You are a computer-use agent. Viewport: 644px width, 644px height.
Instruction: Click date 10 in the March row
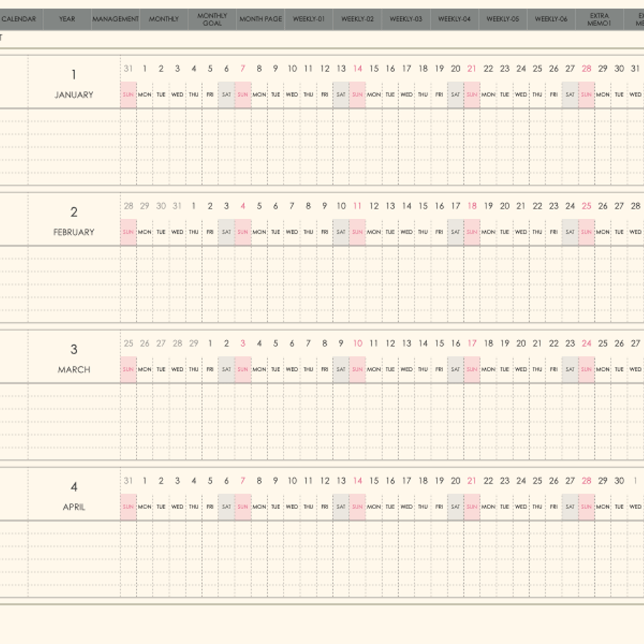tap(357, 344)
